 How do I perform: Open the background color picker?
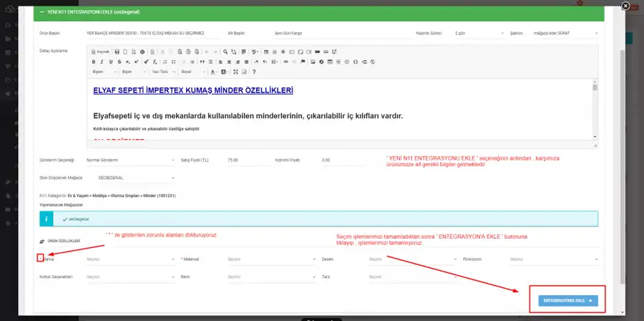pos(225,72)
